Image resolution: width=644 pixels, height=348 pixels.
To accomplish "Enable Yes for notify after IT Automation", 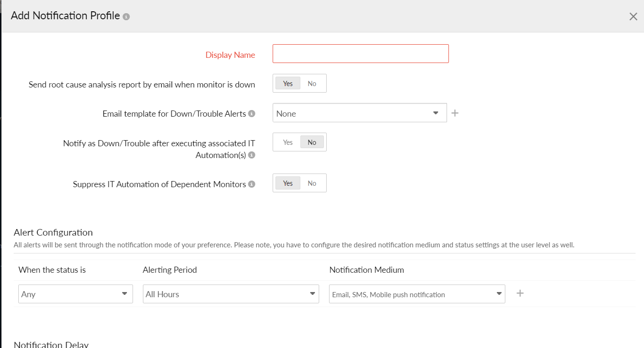I will tap(288, 142).
